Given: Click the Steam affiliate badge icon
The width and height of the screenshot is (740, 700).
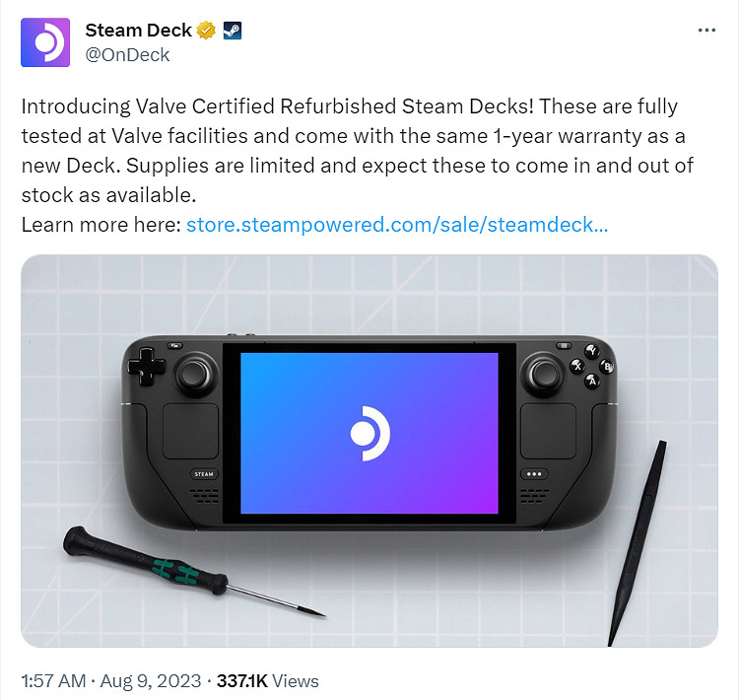Looking at the screenshot, I should click(x=233, y=31).
